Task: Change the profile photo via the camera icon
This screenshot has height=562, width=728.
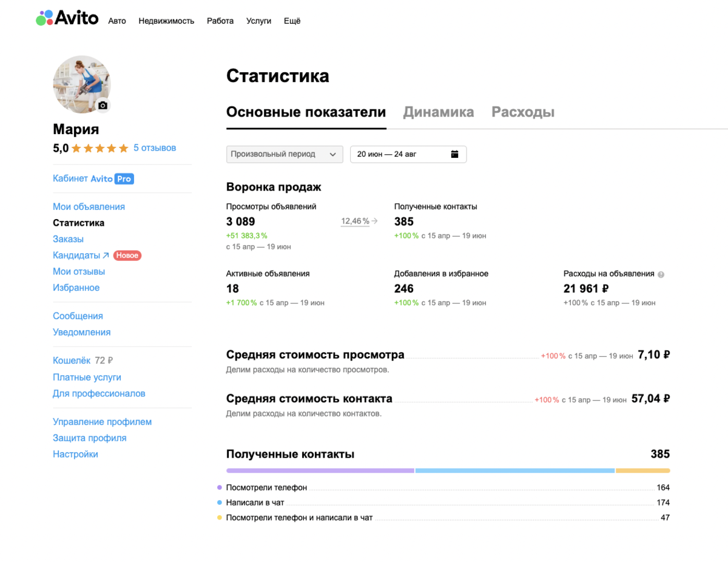Action: 103,106
